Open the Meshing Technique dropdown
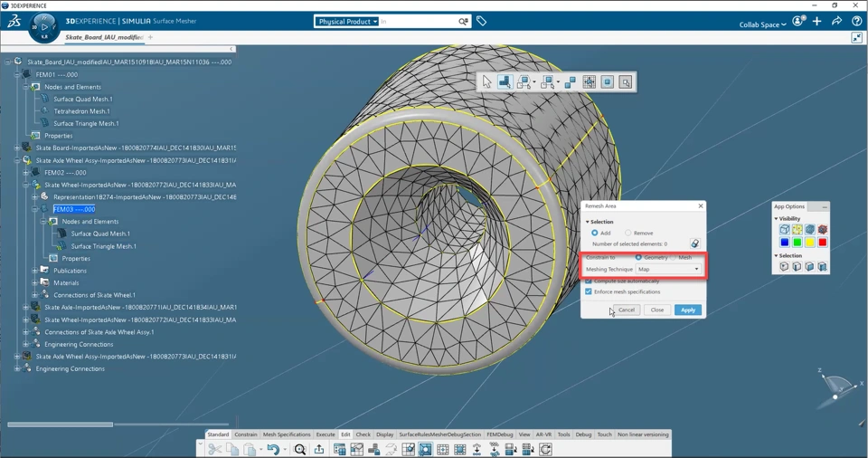This screenshot has width=868, height=458. [668, 269]
